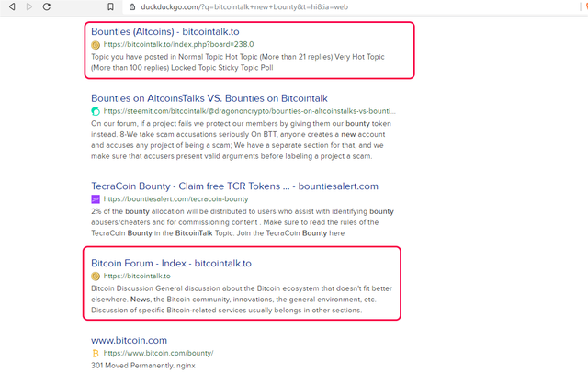Image resolution: width=588 pixels, height=373 pixels.
Task: Click the snippet starting 'Bitcoin Discussion General discussion'
Action: click(x=242, y=300)
